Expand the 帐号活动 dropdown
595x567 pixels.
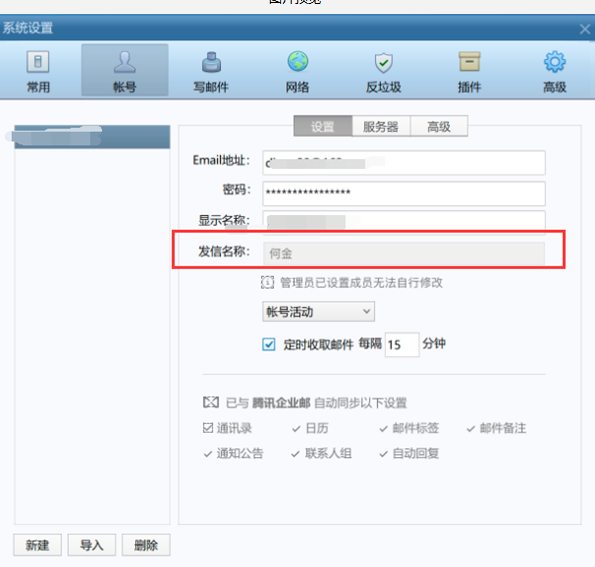pos(318,312)
